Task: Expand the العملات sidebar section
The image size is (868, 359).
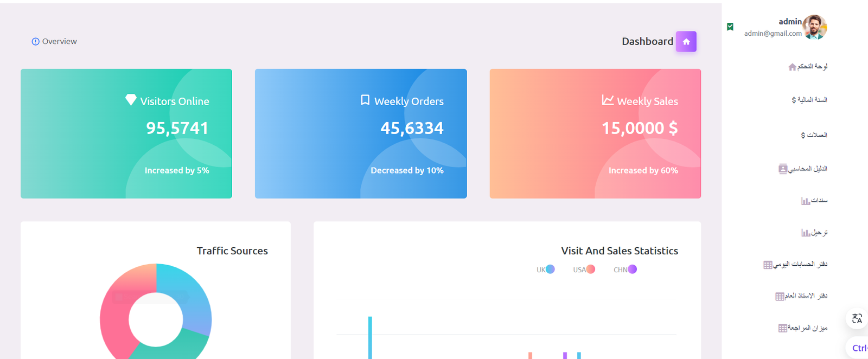Action: coord(814,135)
